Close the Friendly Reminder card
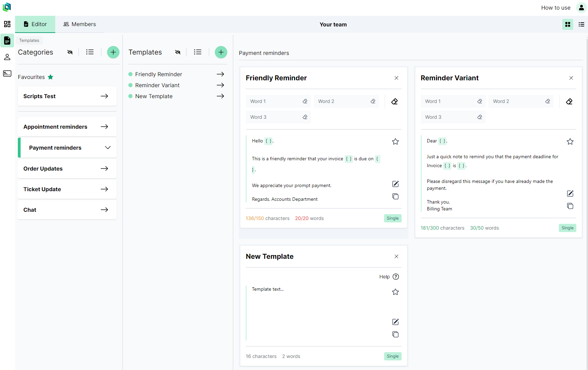The width and height of the screenshot is (588, 370). click(396, 78)
